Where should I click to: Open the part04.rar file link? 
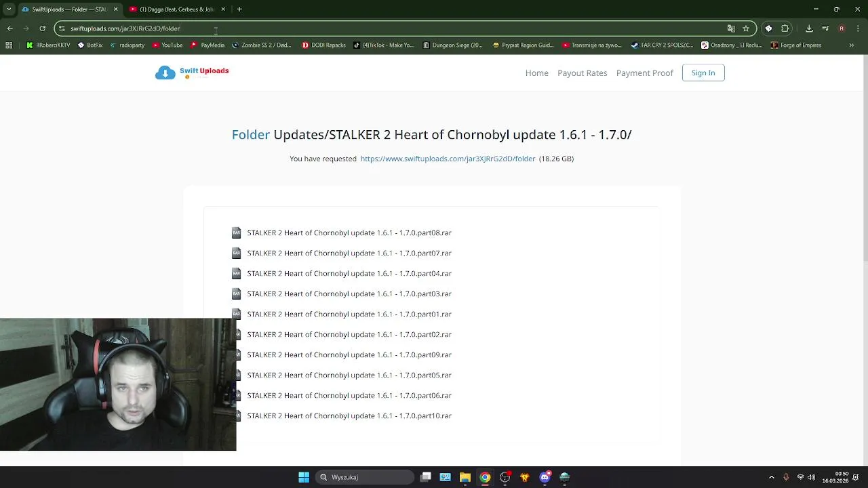point(349,273)
